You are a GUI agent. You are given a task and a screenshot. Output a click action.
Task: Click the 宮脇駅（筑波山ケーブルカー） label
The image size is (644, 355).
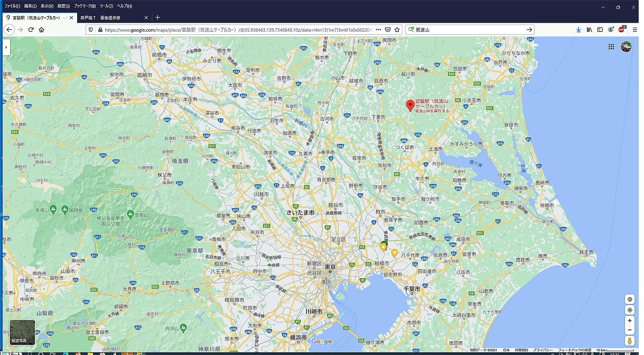click(432, 103)
